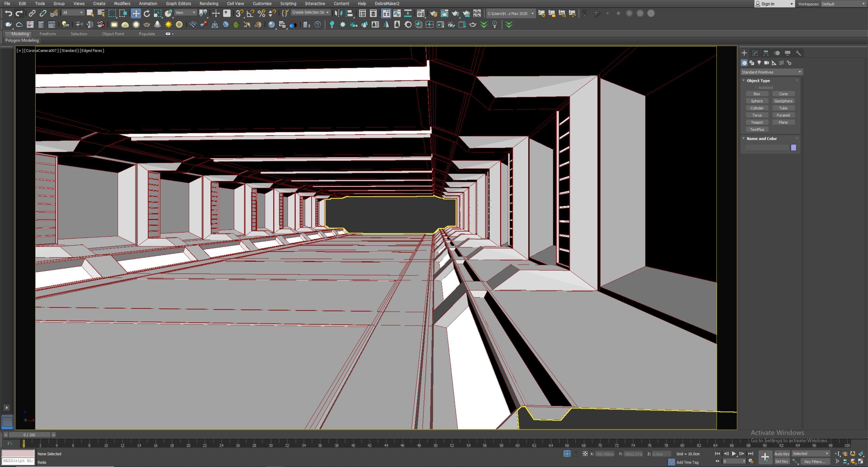Click the Sign In button
868x467 pixels.
click(x=774, y=4)
